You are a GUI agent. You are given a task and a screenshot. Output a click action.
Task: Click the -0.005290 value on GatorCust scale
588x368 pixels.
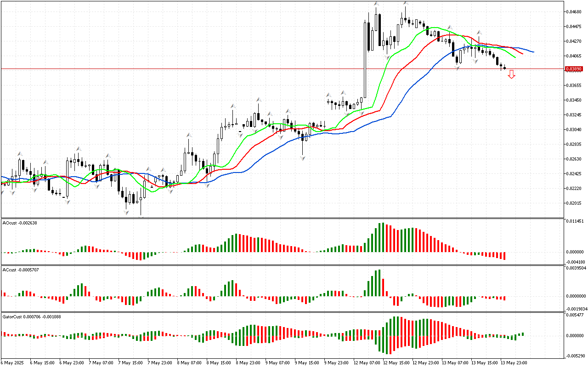point(575,356)
